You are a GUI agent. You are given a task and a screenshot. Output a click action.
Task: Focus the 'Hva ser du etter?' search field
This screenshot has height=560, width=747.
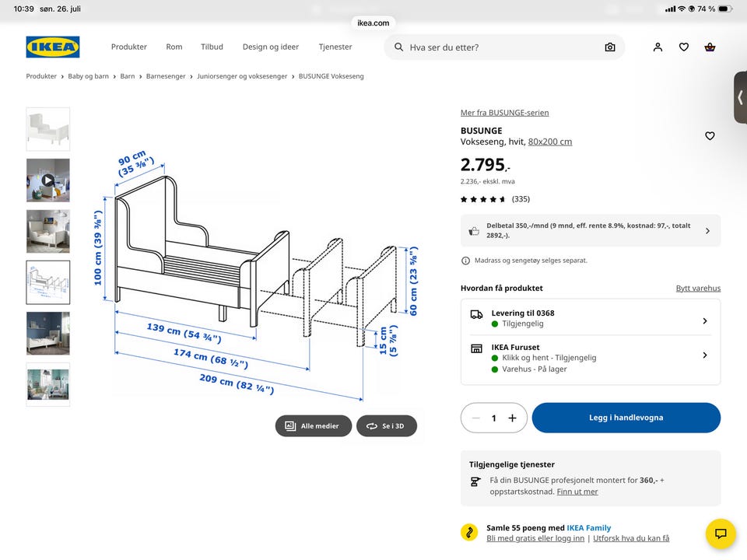(504, 47)
